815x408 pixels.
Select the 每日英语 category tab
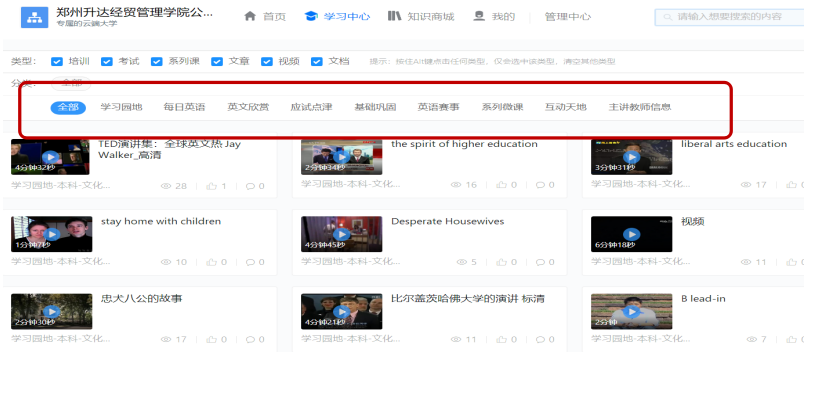coord(184,107)
